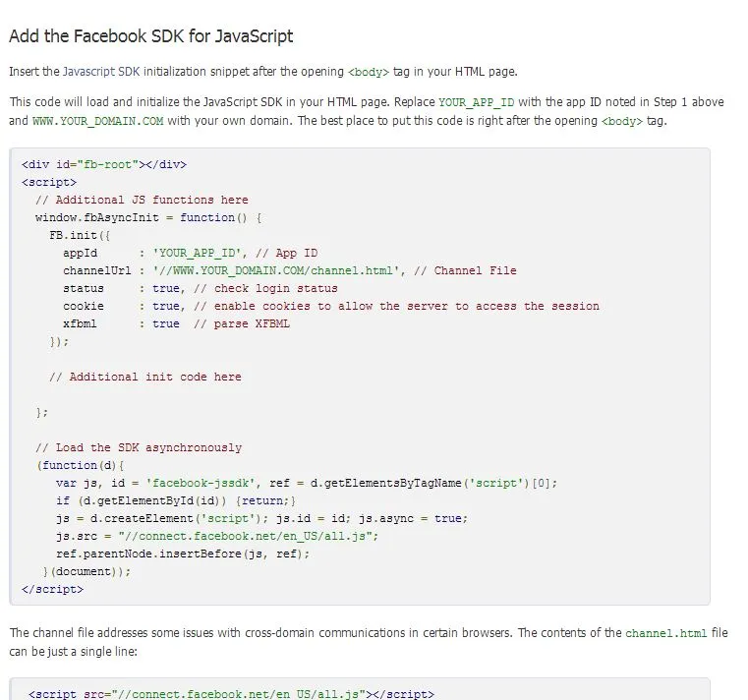
Task: Click the script src line in the bottom code block
Action: pos(231,694)
